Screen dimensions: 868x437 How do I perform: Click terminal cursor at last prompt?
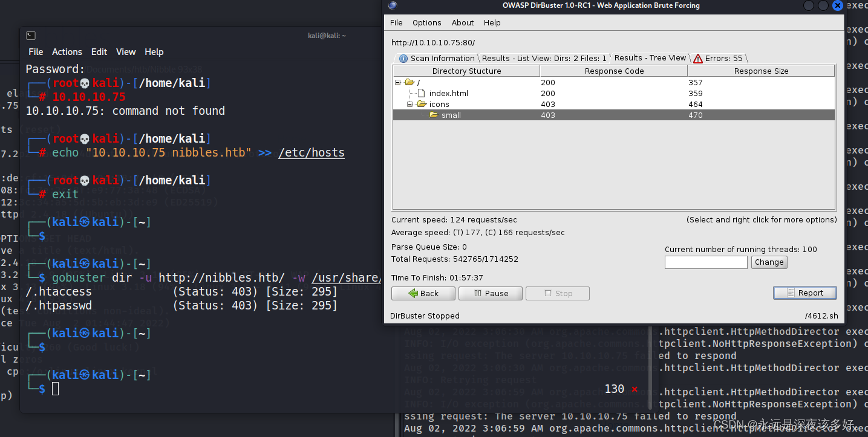(x=55, y=389)
